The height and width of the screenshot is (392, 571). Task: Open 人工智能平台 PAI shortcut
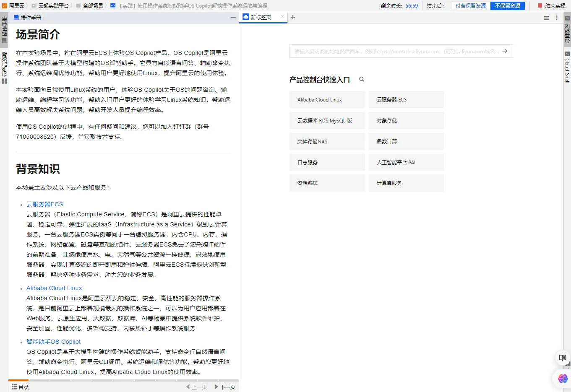(x=407, y=162)
